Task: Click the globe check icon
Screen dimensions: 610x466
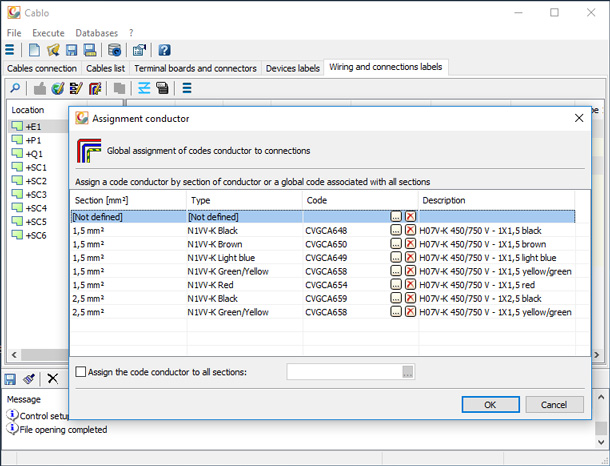Action: pos(58,88)
